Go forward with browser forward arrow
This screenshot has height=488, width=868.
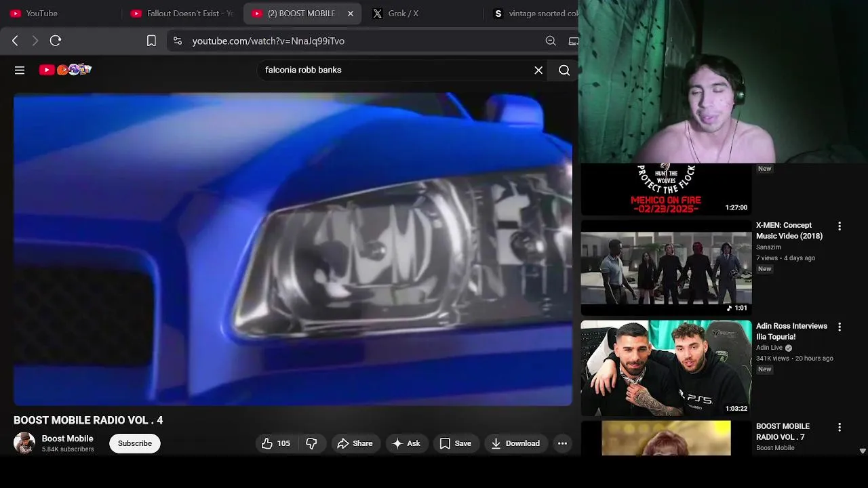click(x=35, y=41)
